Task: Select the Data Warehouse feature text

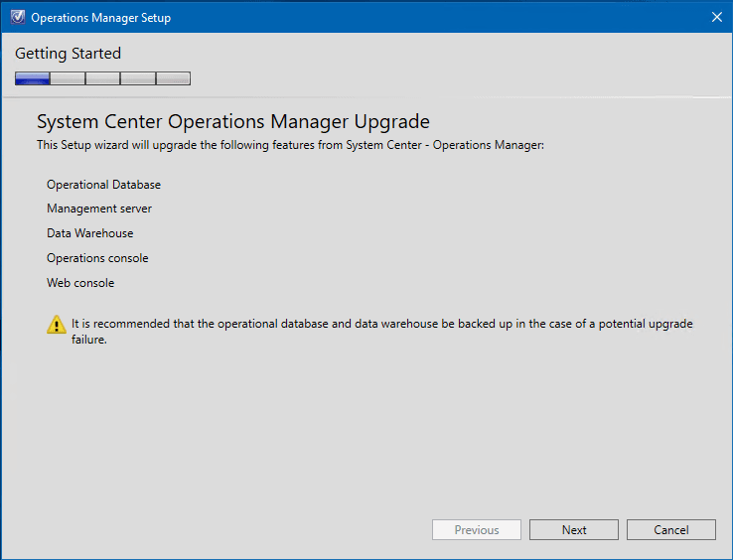Action: point(89,233)
